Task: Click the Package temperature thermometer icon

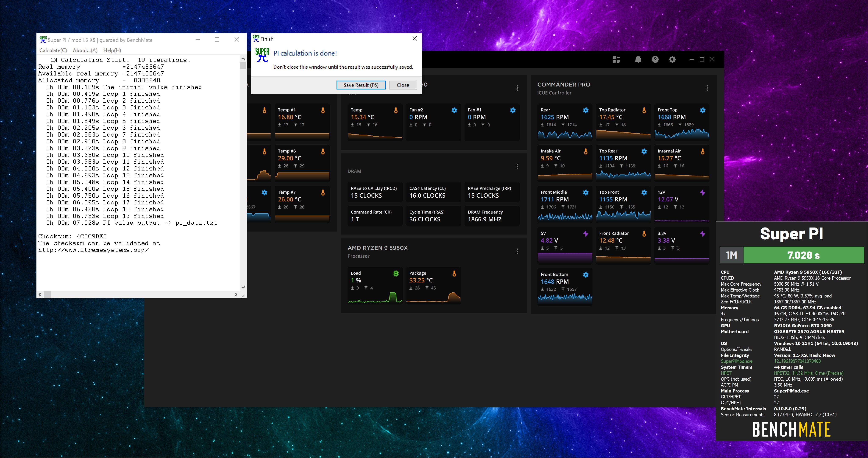Action: pyautogui.click(x=454, y=274)
